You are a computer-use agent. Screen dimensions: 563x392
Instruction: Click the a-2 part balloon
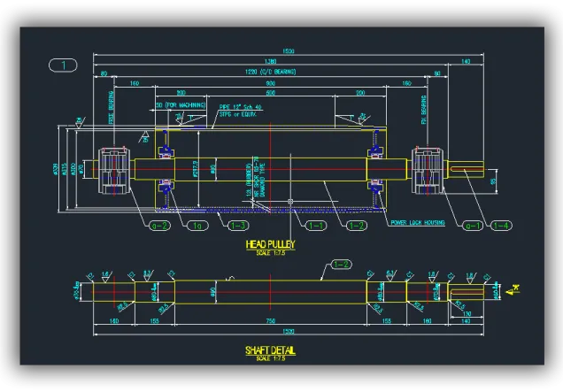pos(159,226)
